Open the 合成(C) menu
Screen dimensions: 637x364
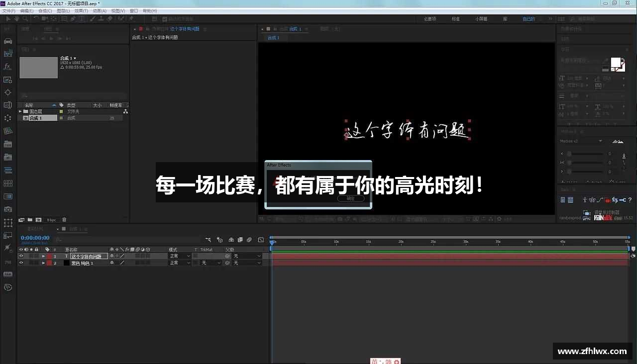point(45,10)
